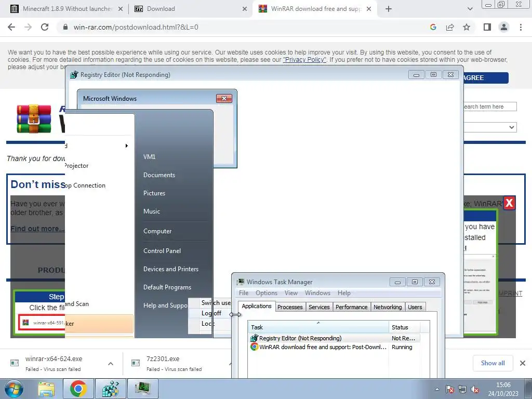Switch to Networking tab in Task Manager
The width and height of the screenshot is (532, 399).
388,307
